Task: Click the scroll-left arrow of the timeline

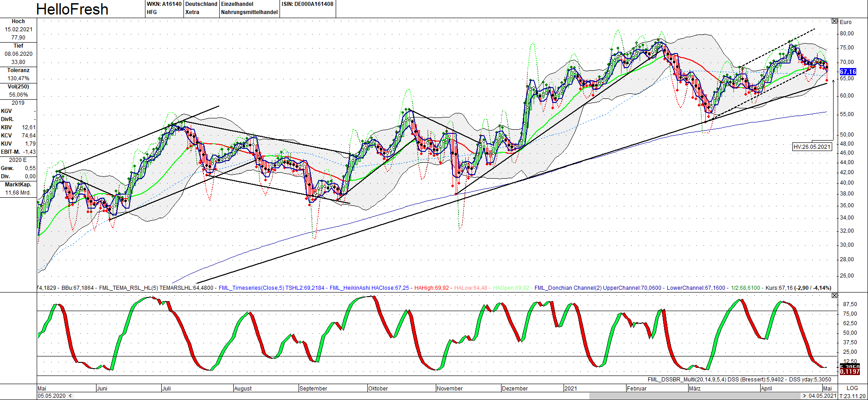Action: tap(70, 396)
